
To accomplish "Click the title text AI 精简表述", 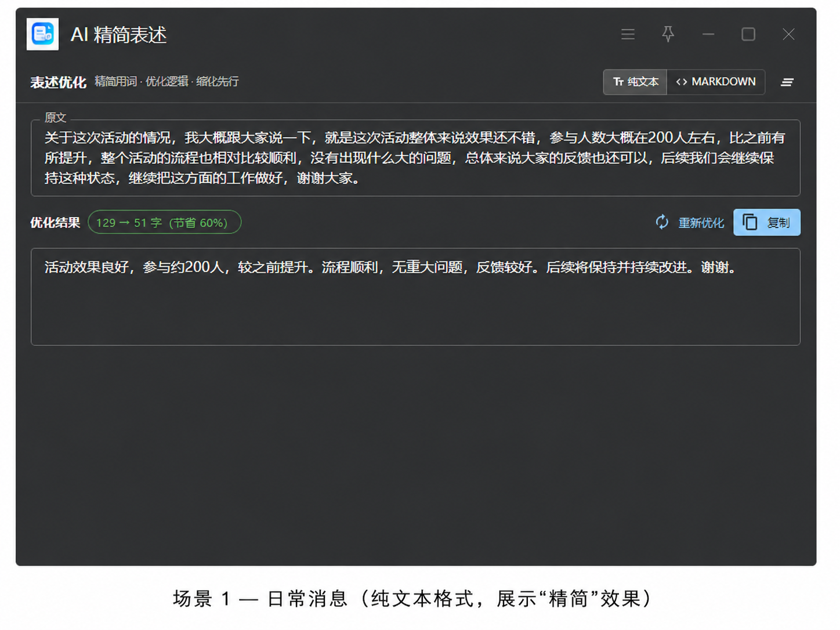I will (x=119, y=35).
